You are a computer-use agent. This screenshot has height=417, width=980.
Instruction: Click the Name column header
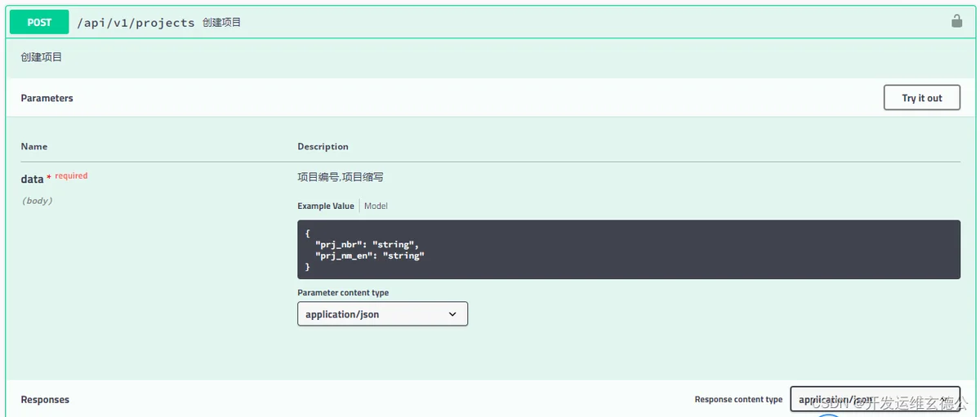(x=34, y=147)
